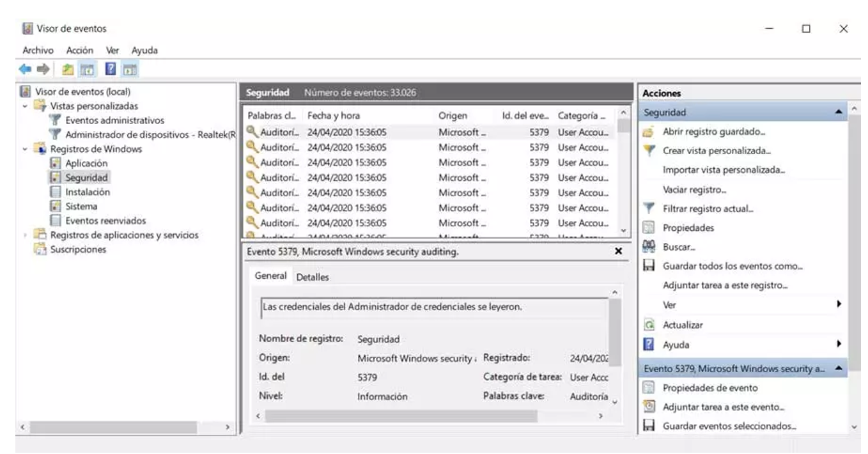Click the back arrow toolbar icon
The width and height of the screenshot is (868, 454).
[25, 69]
